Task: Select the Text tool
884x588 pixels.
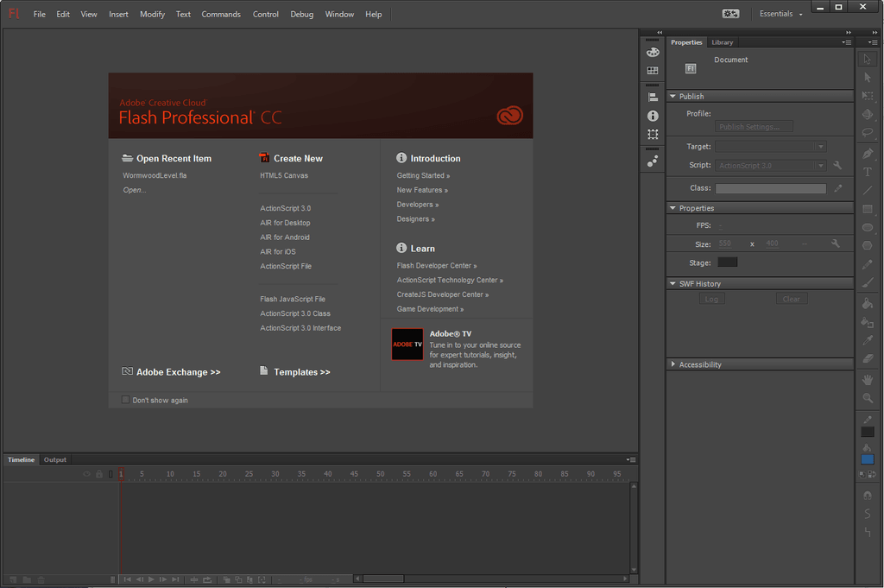Action: (x=867, y=172)
